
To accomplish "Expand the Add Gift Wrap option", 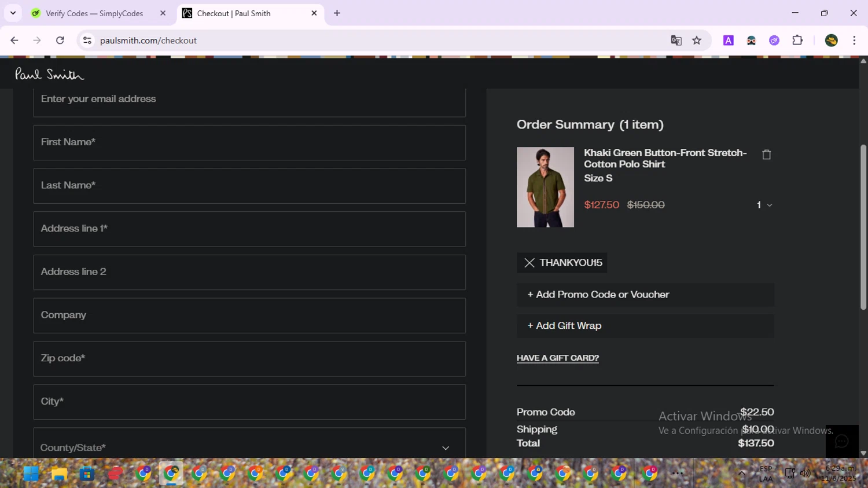I will (x=645, y=326).
